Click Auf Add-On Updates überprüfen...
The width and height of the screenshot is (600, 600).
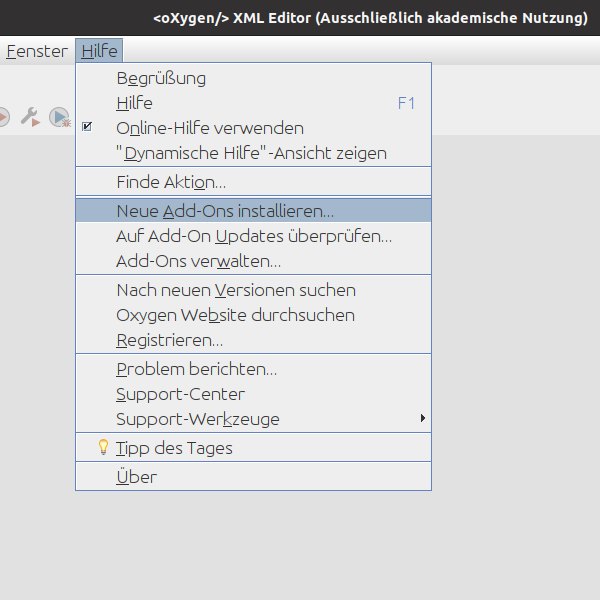tap(254, 236)
